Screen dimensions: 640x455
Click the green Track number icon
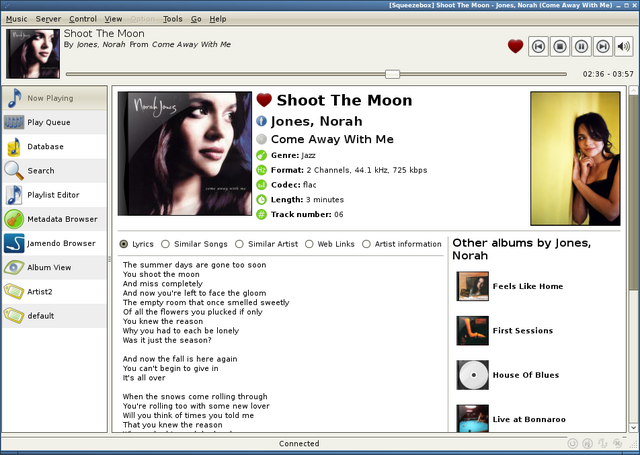(x=261, y=214)
